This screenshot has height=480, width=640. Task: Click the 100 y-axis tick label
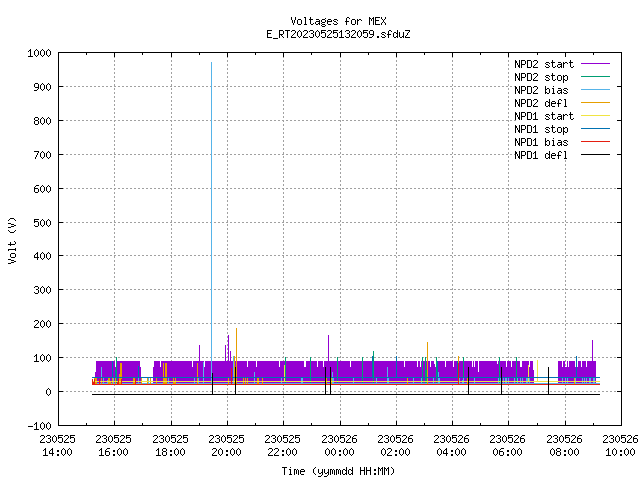(x=42, y=358)
